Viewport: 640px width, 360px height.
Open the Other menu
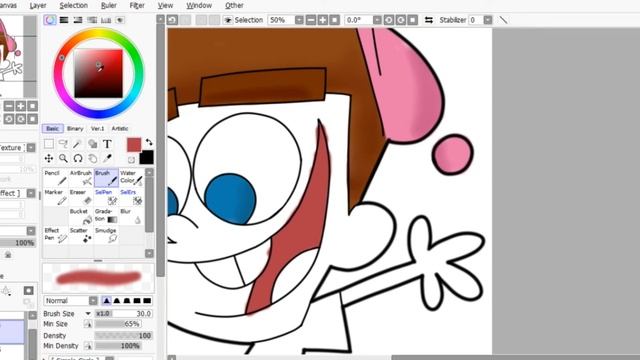click(x=234, y=5)
